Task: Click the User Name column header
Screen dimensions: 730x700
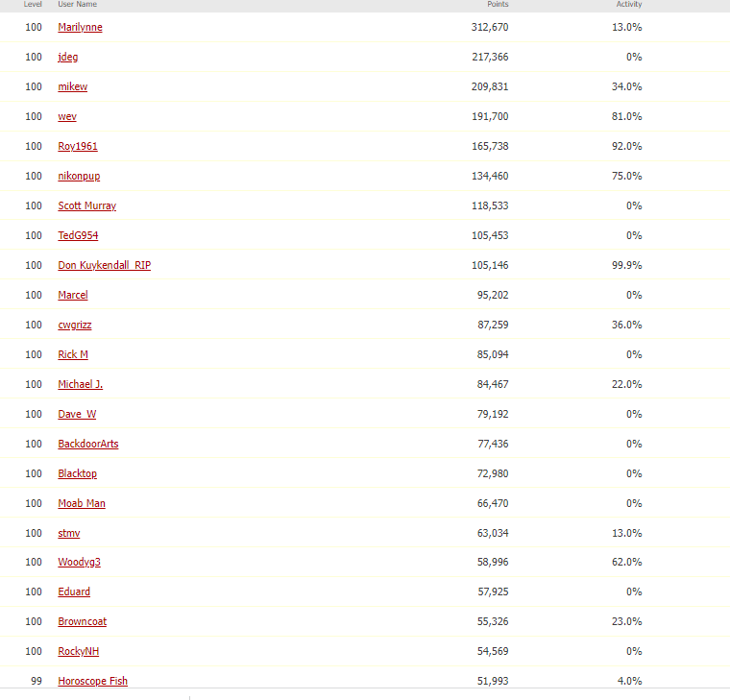Action: click(77, 5)
